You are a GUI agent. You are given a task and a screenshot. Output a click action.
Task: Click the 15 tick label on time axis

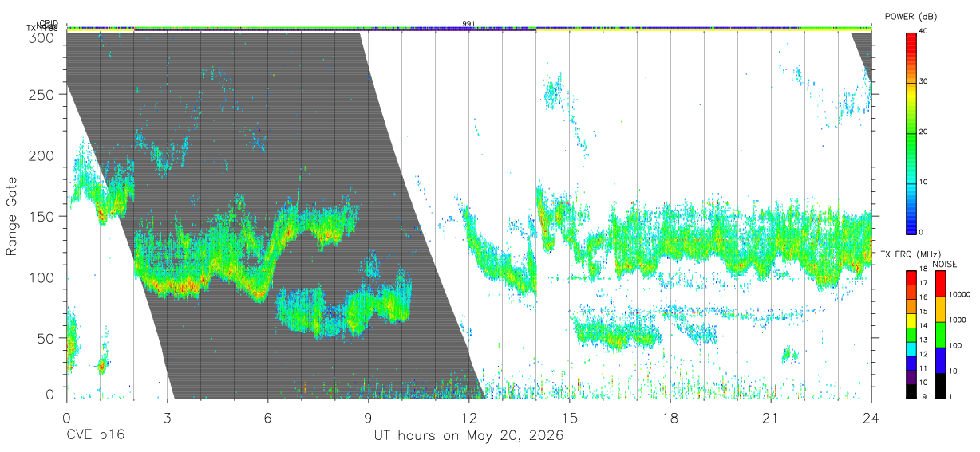(570, 418)
